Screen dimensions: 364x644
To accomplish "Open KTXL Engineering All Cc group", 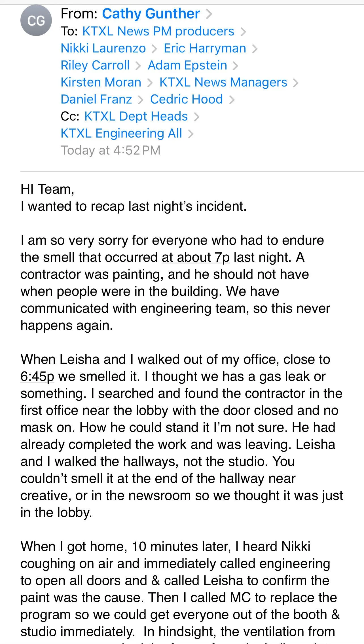I will 121,133.
